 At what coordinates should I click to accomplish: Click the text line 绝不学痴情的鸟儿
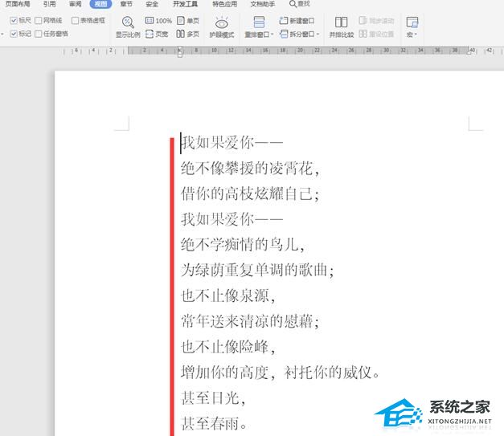(x=243, y=245)
